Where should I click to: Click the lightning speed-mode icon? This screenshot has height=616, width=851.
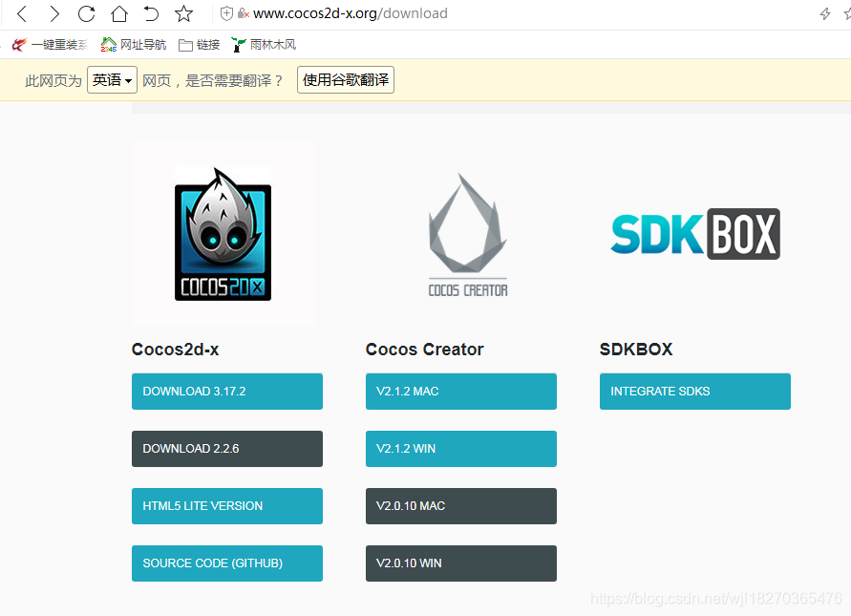[825, 13]
